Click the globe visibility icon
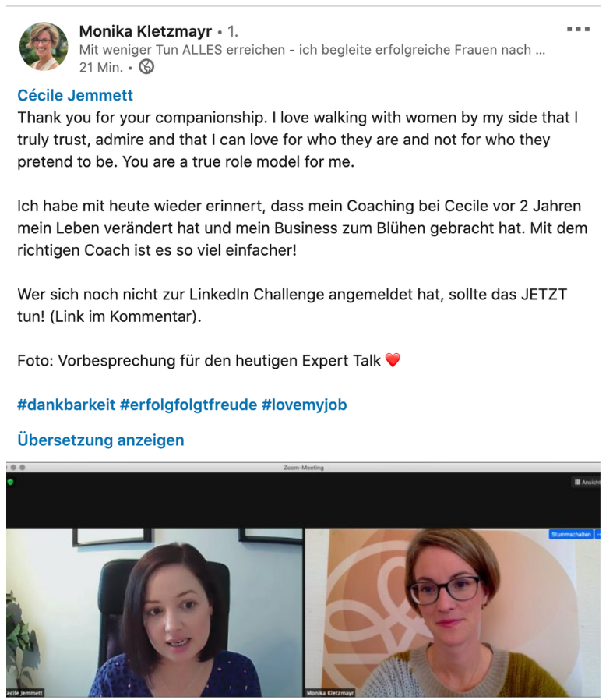 [x=146, y=67]
